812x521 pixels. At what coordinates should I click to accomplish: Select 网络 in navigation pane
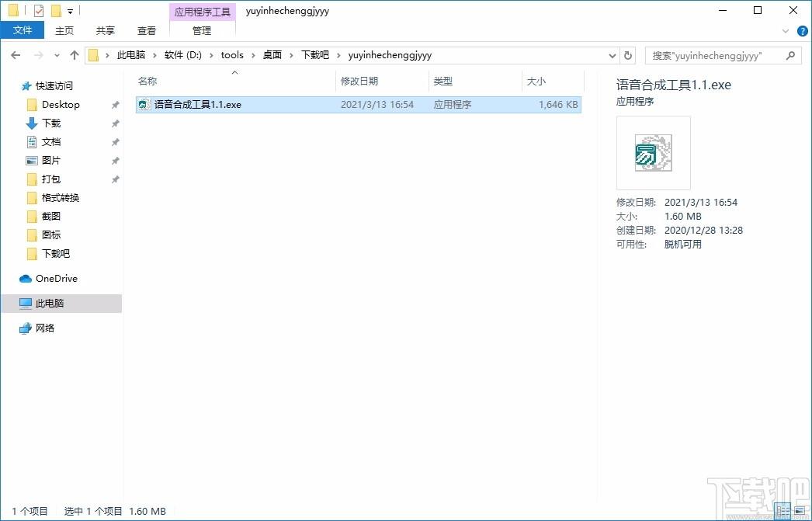(x=44, y=328)
